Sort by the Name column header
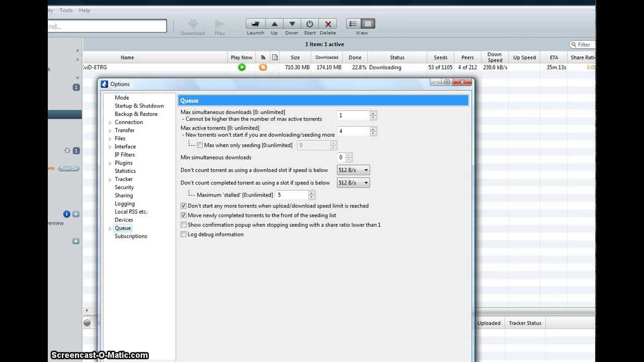This screenshot has height=362, width=644. click(x=127, y=57)
